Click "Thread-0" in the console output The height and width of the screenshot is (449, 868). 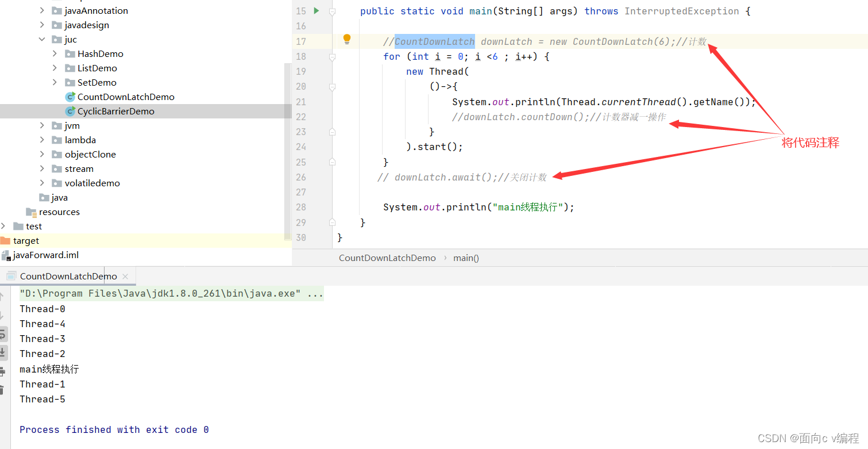click(43, 309)
